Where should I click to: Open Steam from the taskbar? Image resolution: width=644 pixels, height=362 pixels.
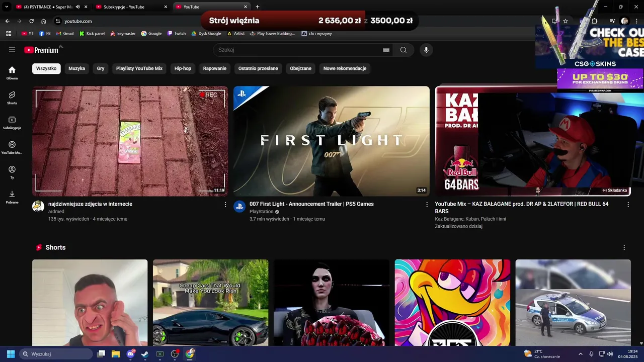click(x=145, y=354)
